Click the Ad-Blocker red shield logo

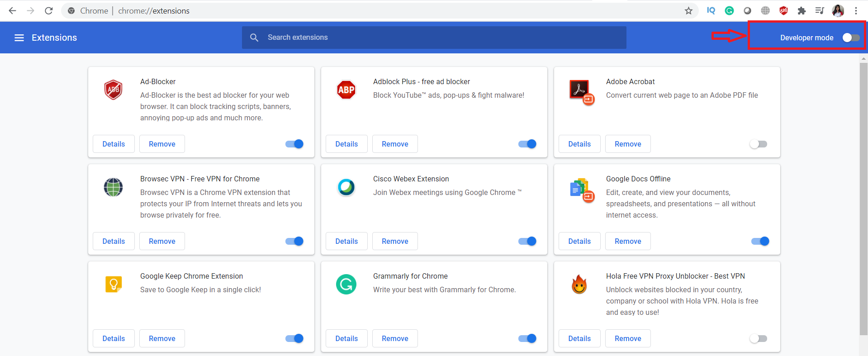pyautogui.click(x=113, y=90)
